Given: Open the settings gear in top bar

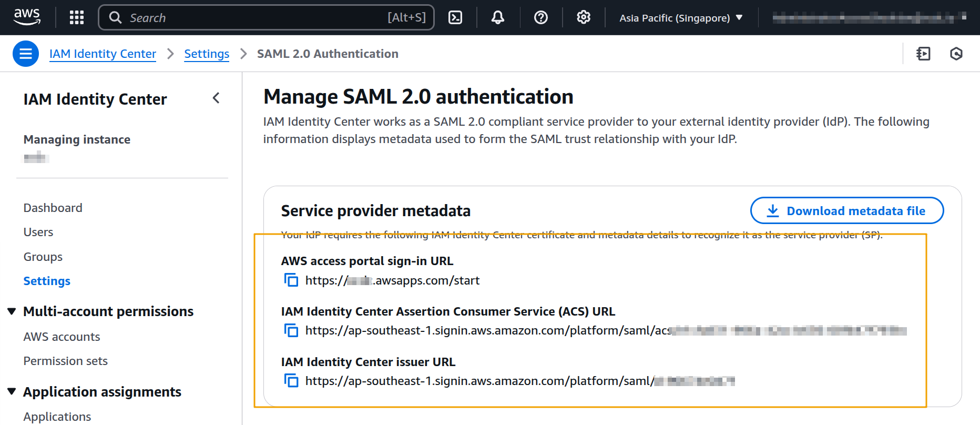Looking at the screenshot, I should 584,17.
